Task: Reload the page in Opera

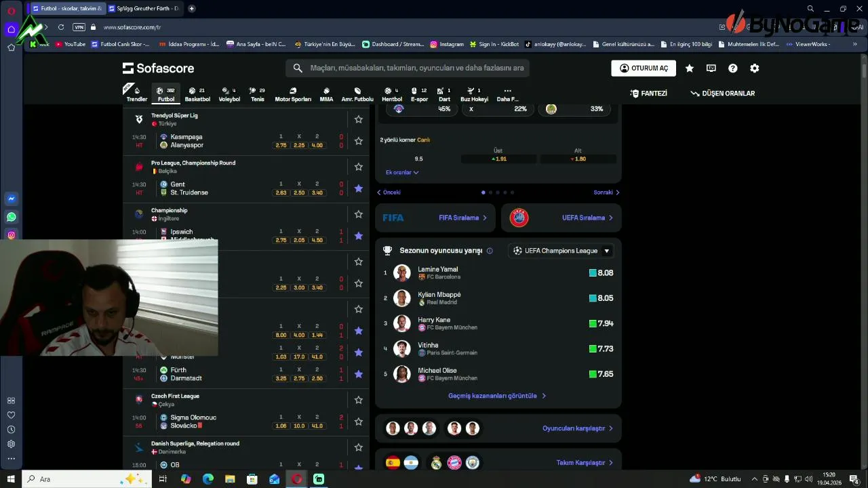Action: [x=61, y=27]
